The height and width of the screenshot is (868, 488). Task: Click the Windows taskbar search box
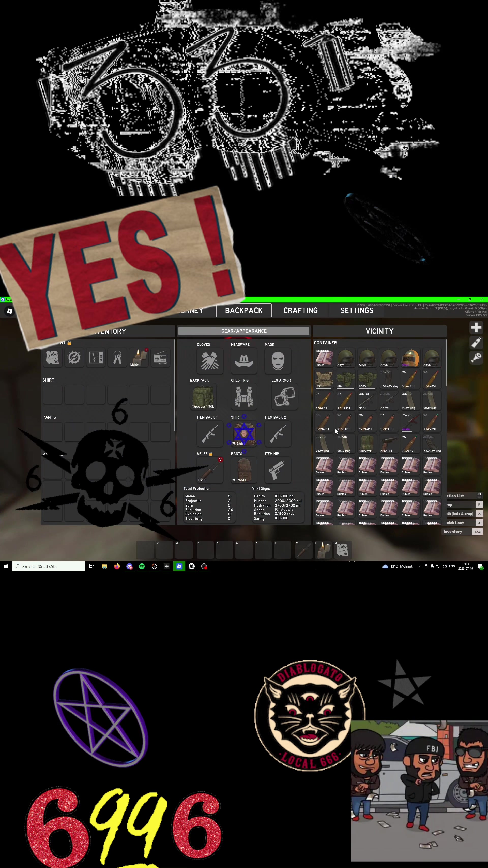[x=49, y=567]
